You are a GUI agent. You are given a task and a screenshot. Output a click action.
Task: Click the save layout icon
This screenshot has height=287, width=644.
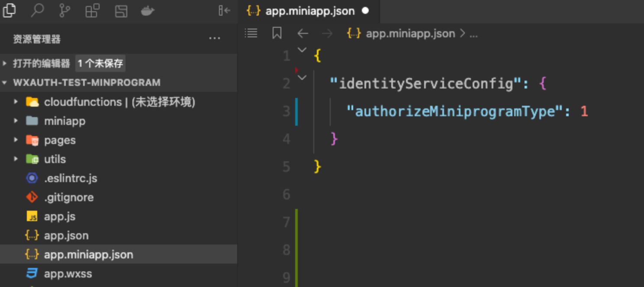121,11
